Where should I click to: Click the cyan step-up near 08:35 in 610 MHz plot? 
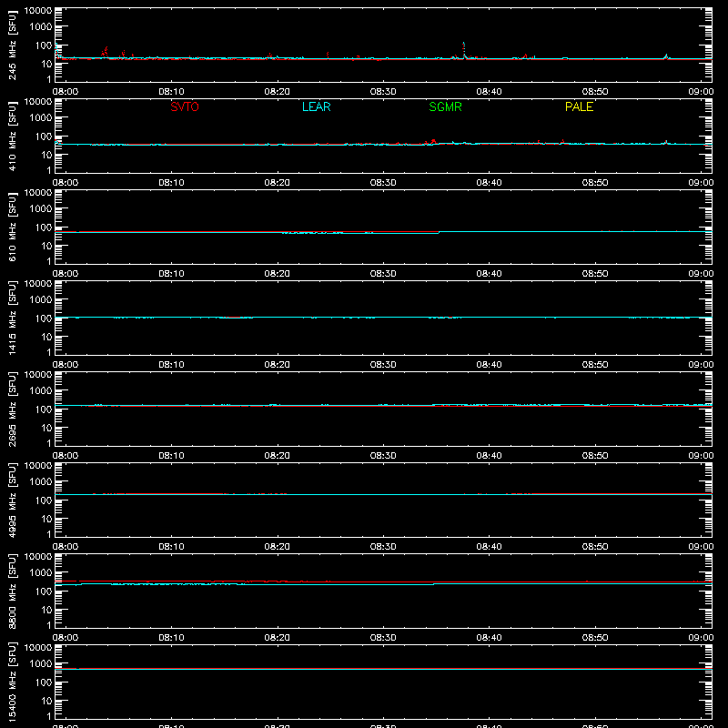[x=440, y=232]
